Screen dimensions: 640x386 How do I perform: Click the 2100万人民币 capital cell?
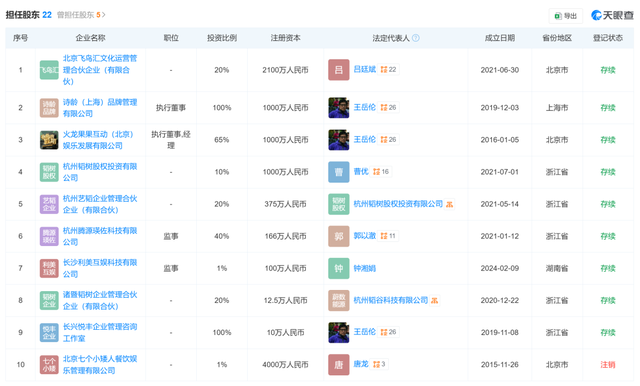[x=285, y=70]
